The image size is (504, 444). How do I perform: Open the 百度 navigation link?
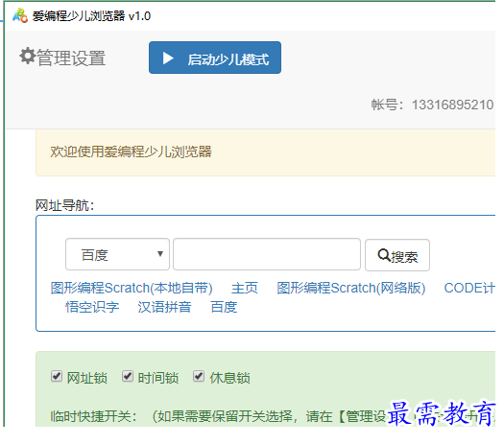pyautogui.click(x=224, y=307)
